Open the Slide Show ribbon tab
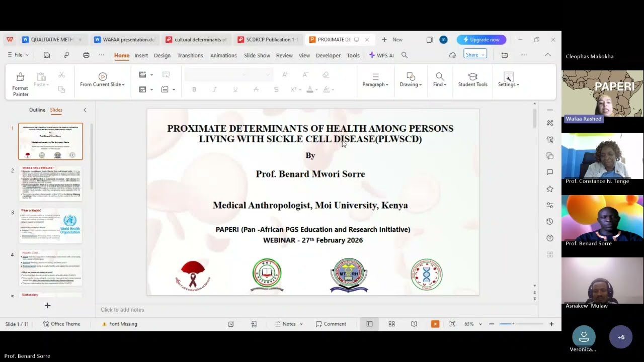The width and height of the screenshot is (644, 362). [257, 55]
